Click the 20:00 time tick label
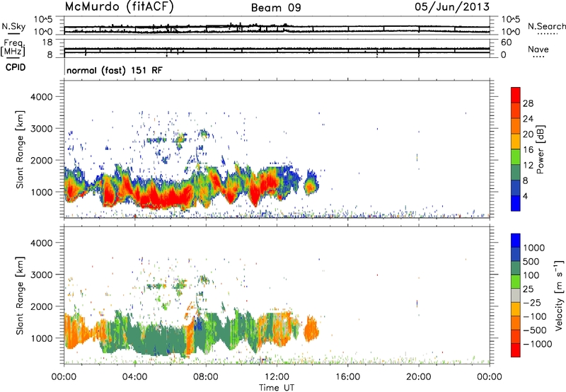 [419, 377]
